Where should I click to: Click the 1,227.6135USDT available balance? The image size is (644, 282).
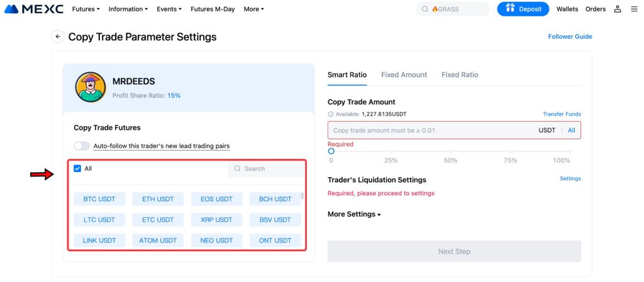coord(384,114)
